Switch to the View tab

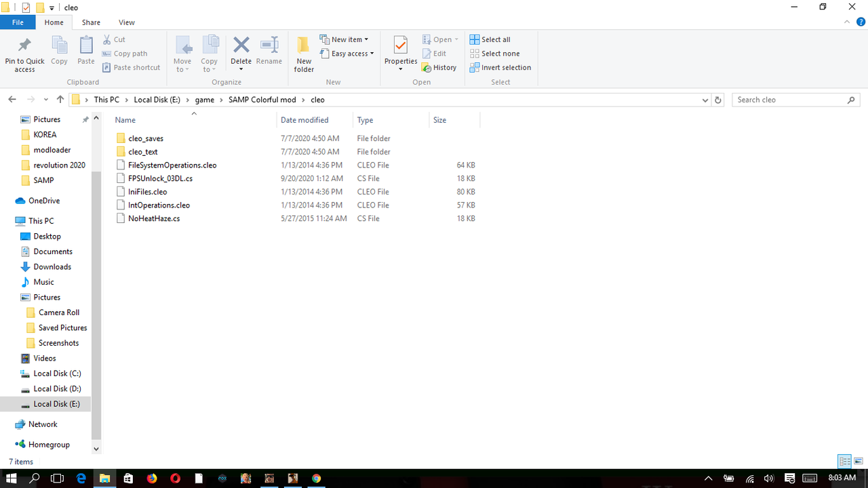pyautogui.click(x=126, y=22)
